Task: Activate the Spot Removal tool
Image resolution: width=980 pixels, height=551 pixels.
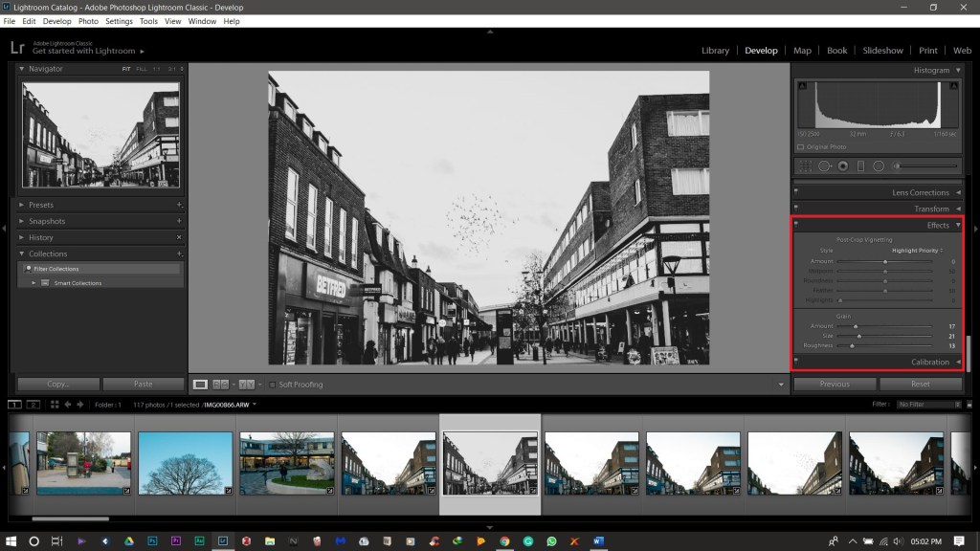Action: tap(824, 166)
